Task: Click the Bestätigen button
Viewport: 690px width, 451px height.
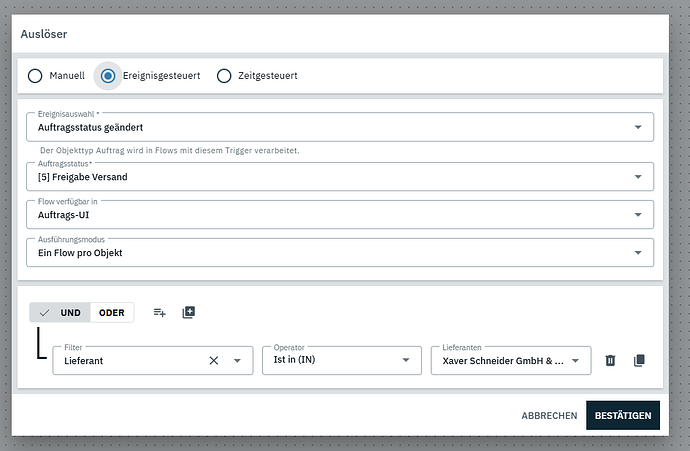Action: pyautogui.click(x=623, y=415)
